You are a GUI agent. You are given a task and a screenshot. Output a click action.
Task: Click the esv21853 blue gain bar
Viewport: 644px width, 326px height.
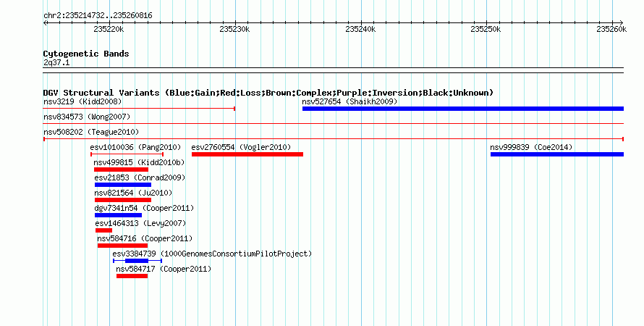point(123,185)
